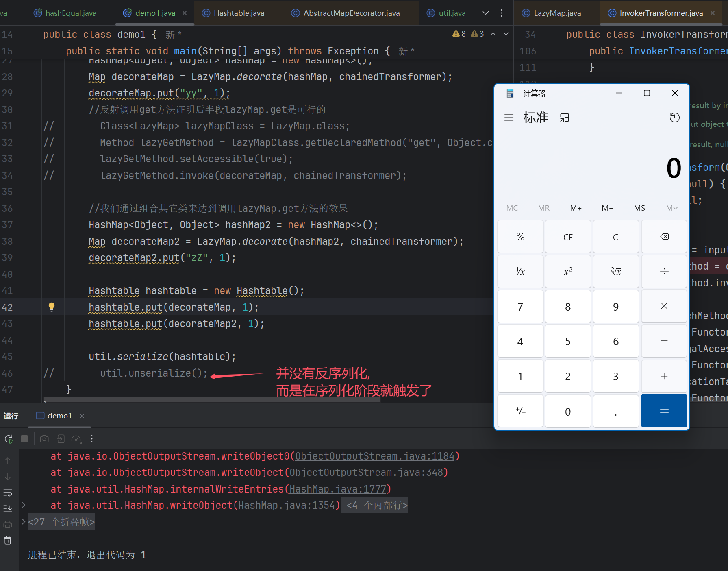Toggle Calculator keep-on-top mode
The width and height of the screenshot is (728, 571).
(x=565, y=118)
